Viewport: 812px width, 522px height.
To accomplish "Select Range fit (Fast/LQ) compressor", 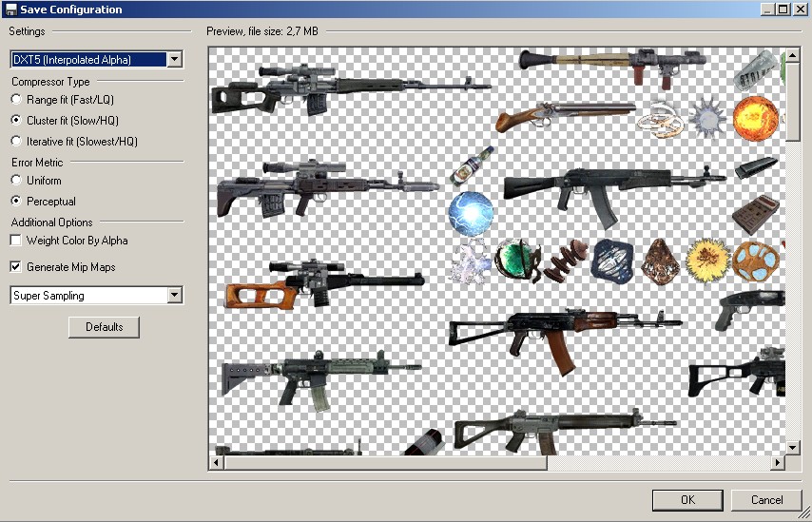I will (16, 99).
